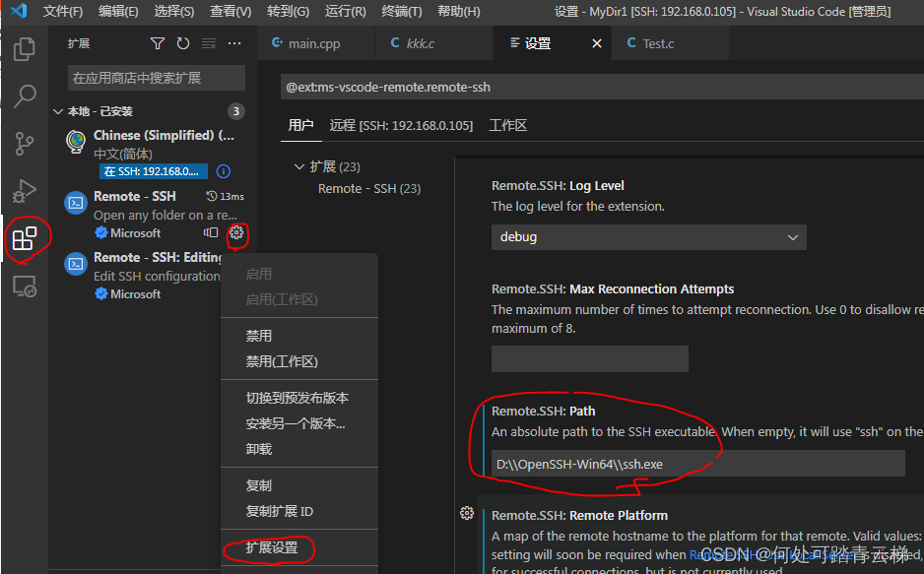
Task: Open the Search view in activity bar
Action: 25,96
